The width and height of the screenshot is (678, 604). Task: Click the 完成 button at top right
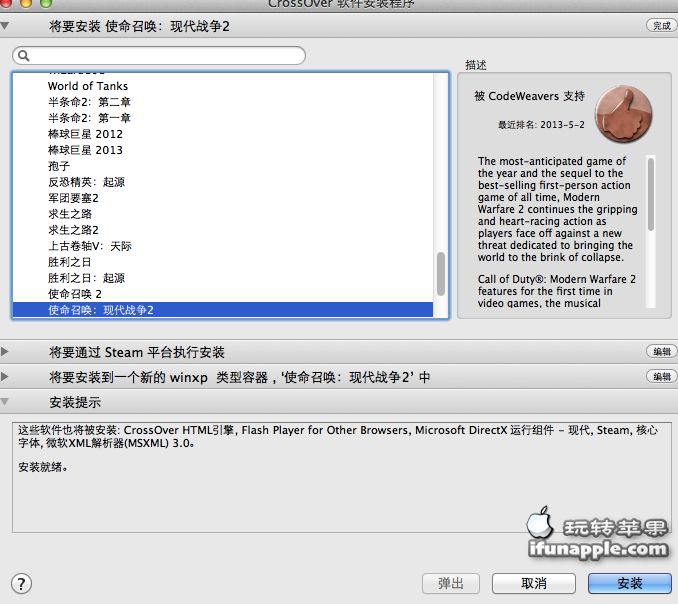tap(662, 26)
